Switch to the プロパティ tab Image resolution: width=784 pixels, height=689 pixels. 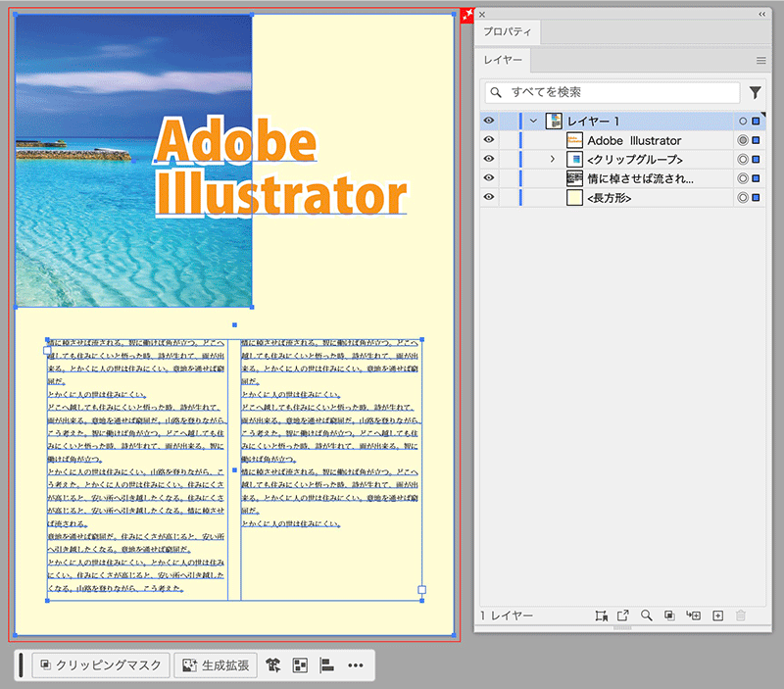[x=507, y=31]
